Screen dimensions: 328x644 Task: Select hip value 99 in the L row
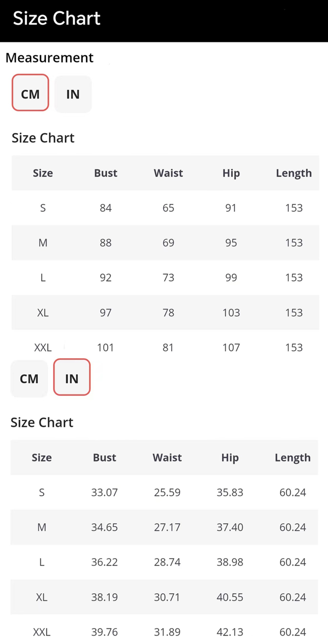pos(231,278)
